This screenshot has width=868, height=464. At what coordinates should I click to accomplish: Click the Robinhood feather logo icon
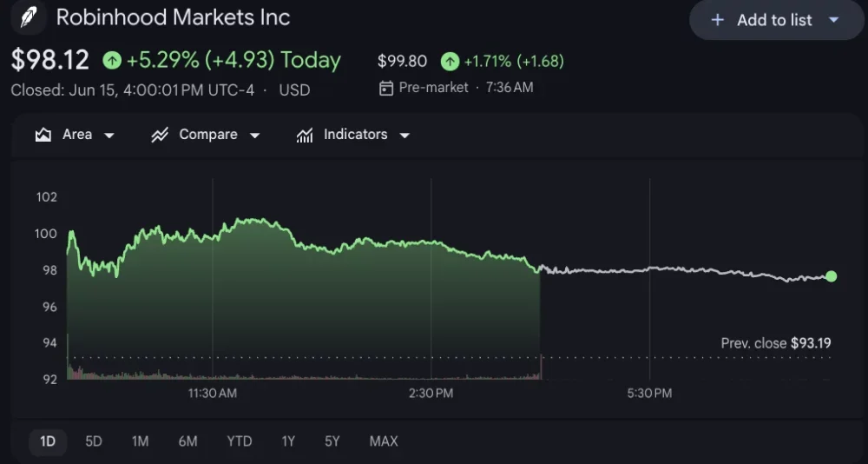click(28, 17)
